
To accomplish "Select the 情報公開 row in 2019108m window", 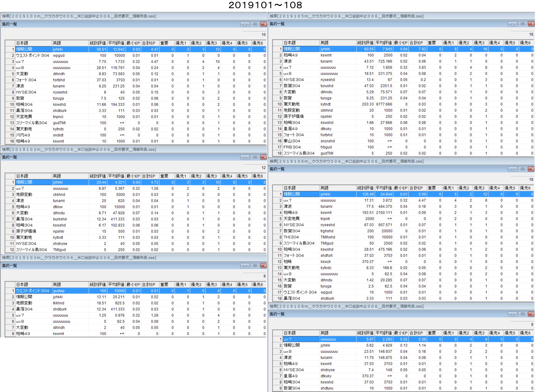I will click(x=403, y=345).
